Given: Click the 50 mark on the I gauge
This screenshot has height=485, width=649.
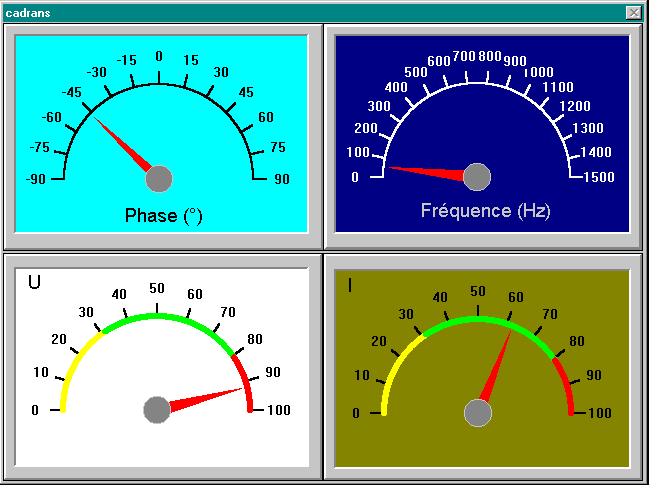Looking at the screenshot, I should (x=478, y=291).
